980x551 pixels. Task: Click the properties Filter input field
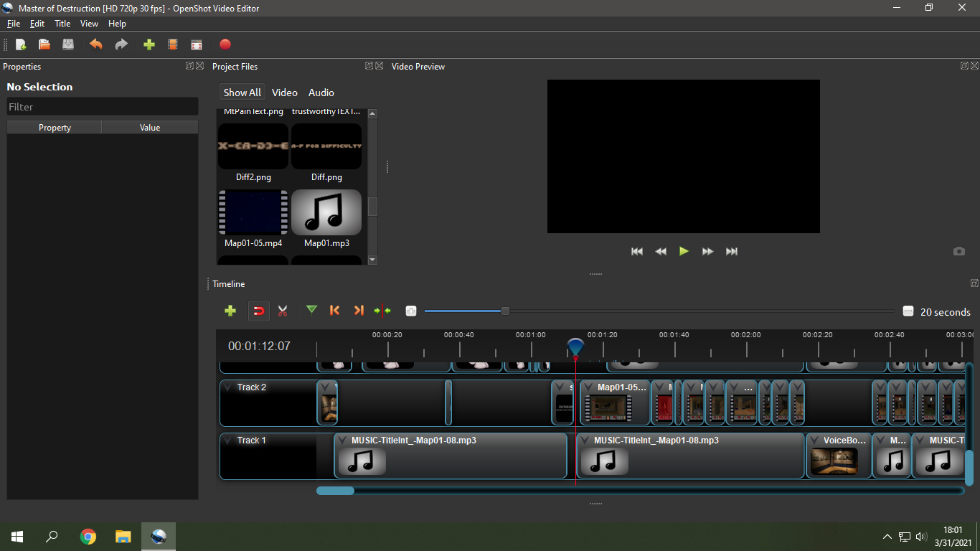[x=103, y=107]
